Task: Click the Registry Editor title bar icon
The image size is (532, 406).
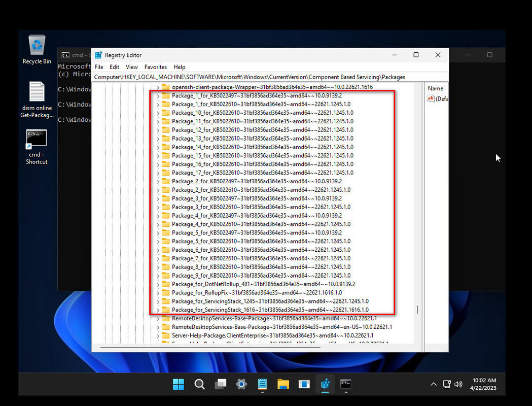Action: pos(98,55)
